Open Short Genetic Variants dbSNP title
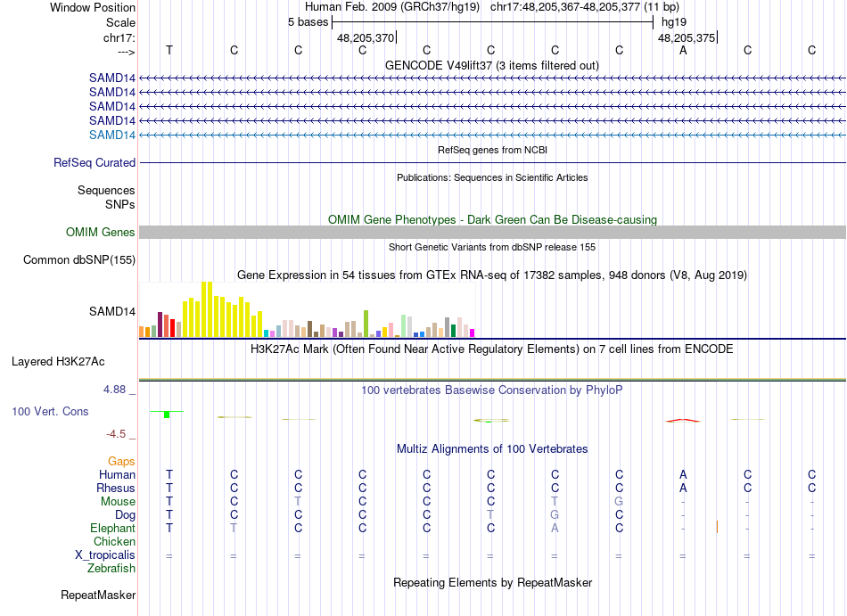 (x=492, y=247)
